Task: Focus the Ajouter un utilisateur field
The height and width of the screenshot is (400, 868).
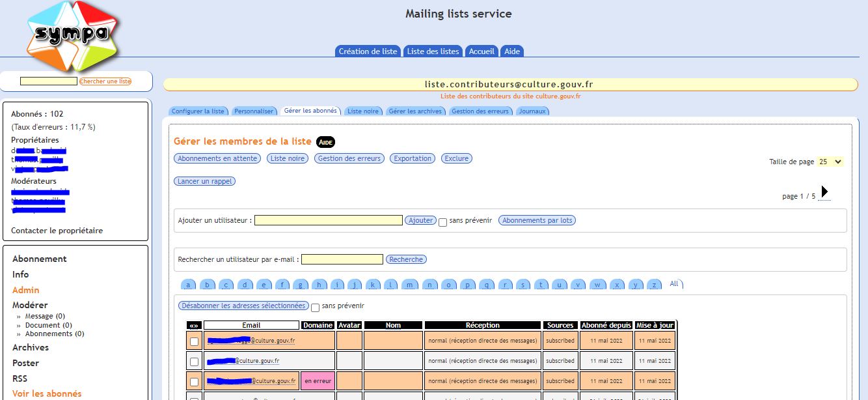Action: pyautogui.click(x=329, y=220)
